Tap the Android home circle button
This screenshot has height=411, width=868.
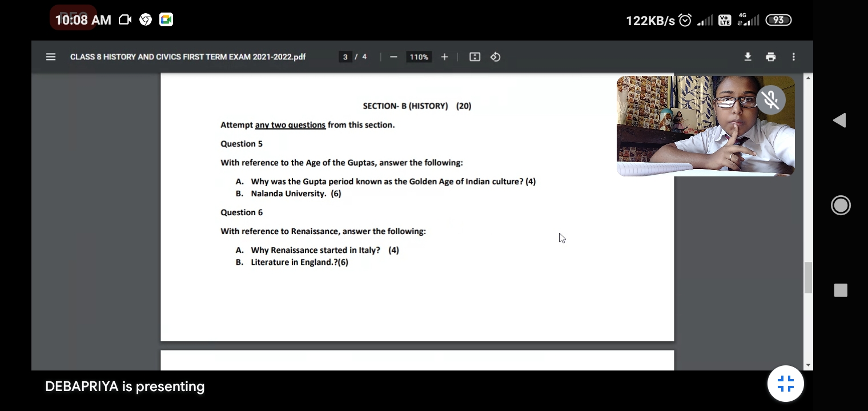(841, 205)
